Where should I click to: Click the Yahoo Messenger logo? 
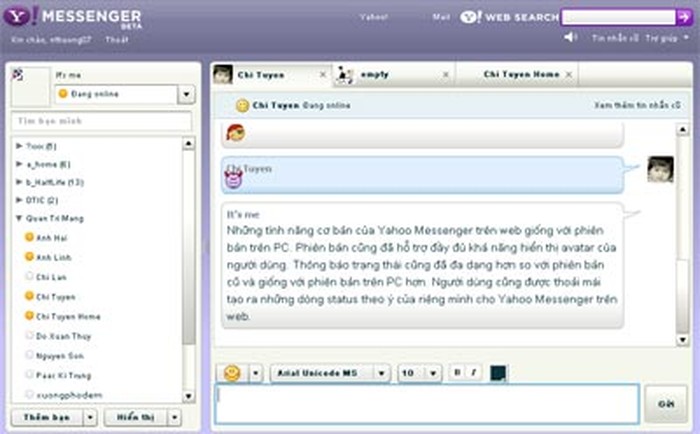point(75,18)
